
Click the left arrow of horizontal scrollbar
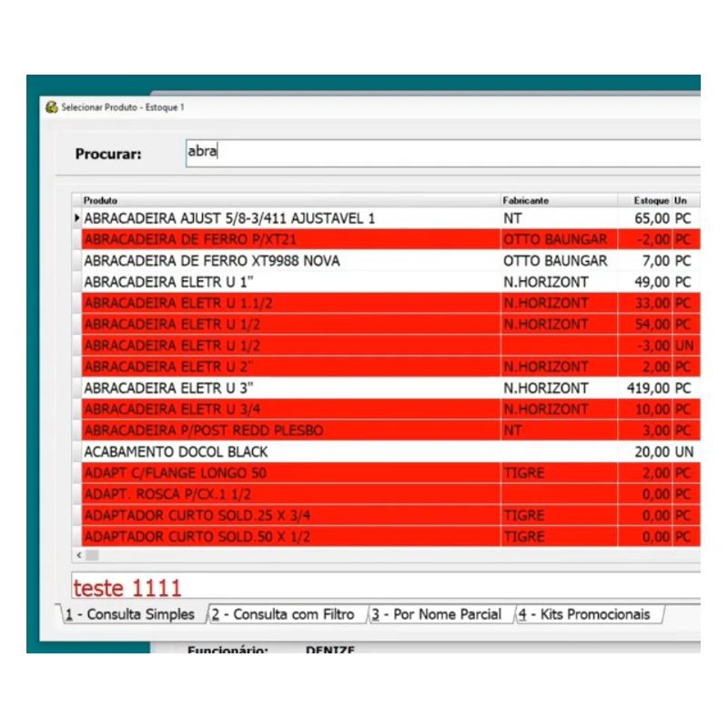[x=79, y=555]
